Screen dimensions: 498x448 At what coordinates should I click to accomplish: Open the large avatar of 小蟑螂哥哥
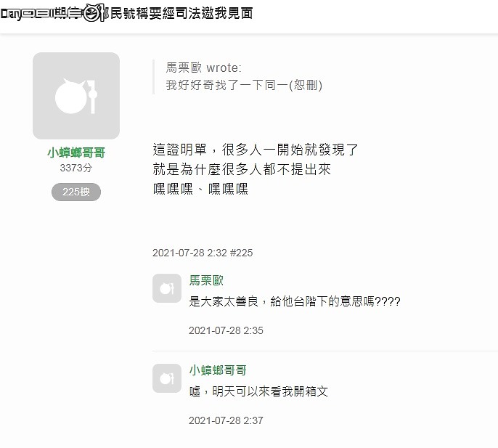76,96
